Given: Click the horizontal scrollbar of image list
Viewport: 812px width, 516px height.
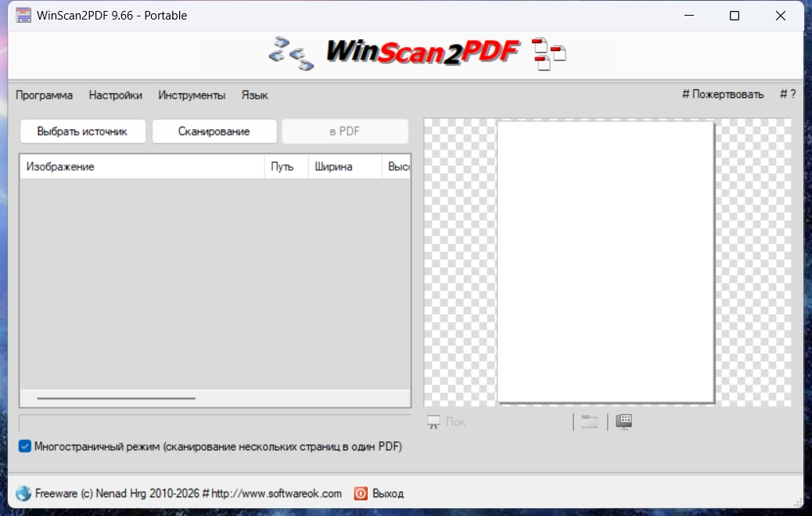Looking at the screenshot, I should point(215,399).
